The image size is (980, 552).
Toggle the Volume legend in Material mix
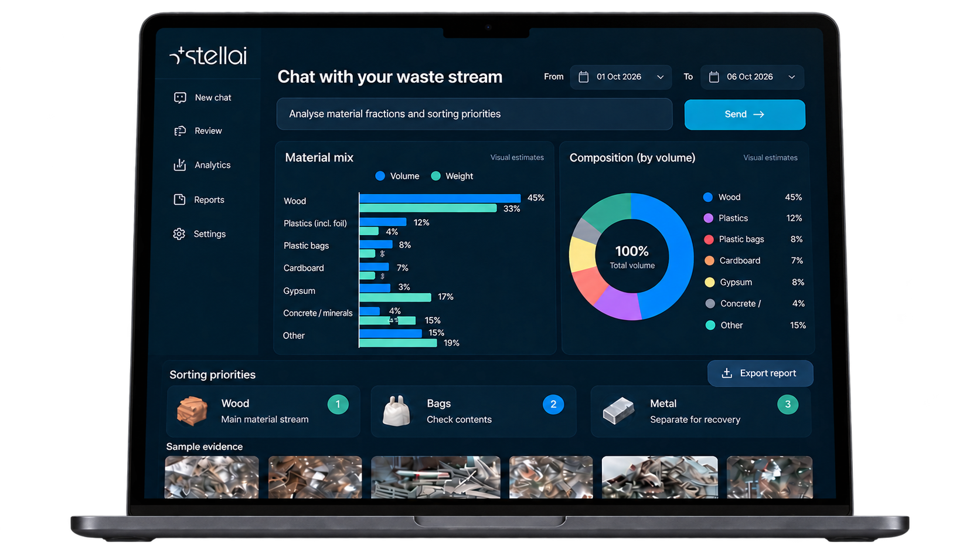tap(397, 176)
